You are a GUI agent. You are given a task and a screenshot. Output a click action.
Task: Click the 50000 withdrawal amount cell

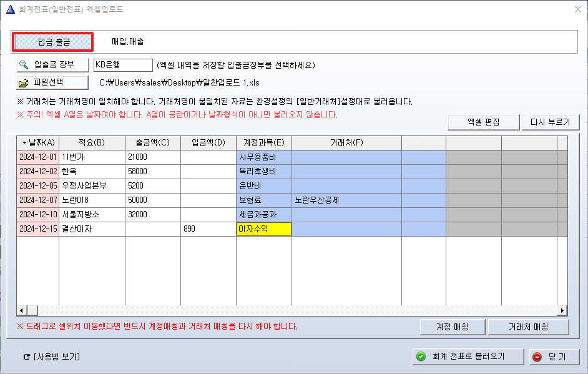[153, 200]
